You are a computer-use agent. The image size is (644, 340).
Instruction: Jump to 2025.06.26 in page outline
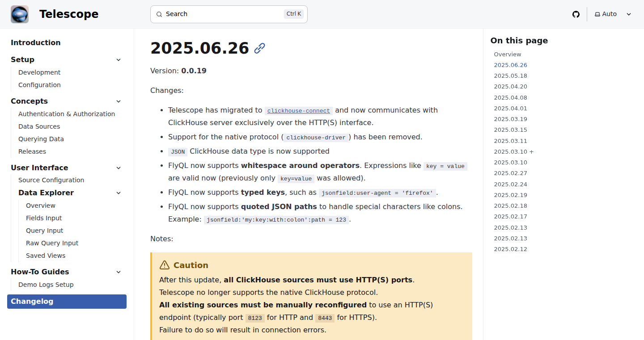click(510, 65)
